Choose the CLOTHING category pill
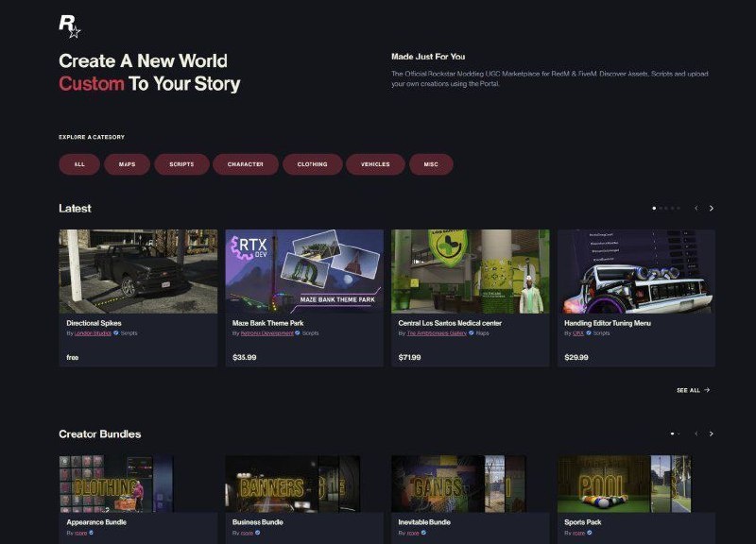The height and width of the screenshot is (544, 756). tap(313, 164)
